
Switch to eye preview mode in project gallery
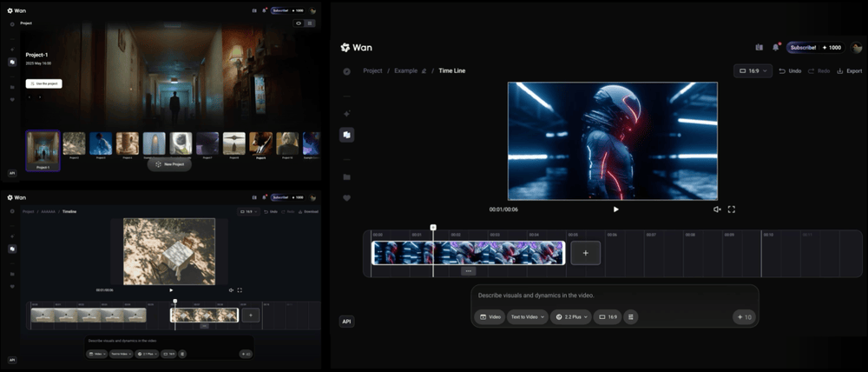coord(299,23)
